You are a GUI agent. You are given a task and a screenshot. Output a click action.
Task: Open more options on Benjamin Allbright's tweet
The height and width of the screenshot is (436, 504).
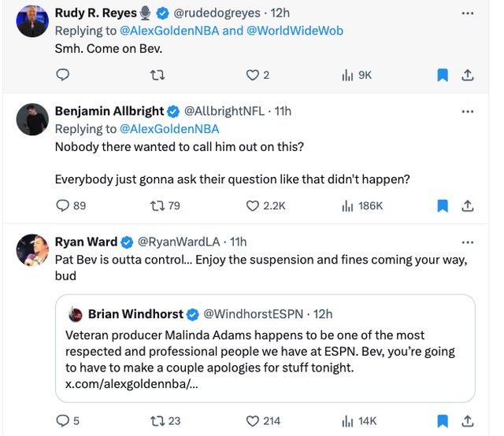468,111
